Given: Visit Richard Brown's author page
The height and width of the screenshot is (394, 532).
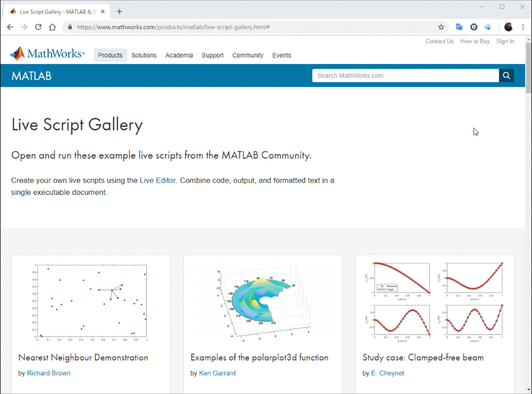Looking at the screenshot, I should click(x=48, y=373).
